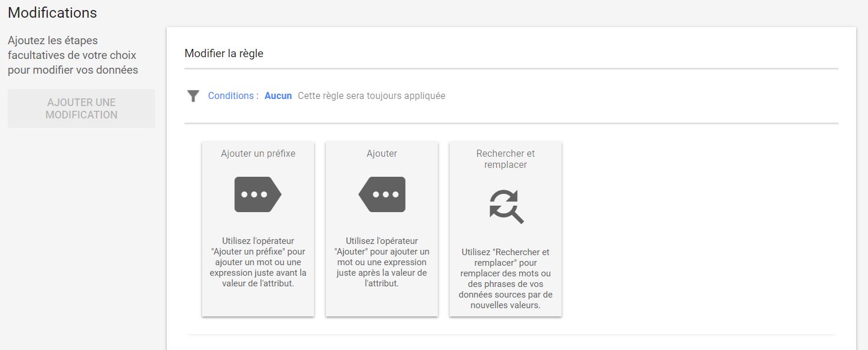The width and height of the screenshot is (868, 350).
Task: Select the 'Rechercher et remplacer' card title
Action: tap(506, 159)
